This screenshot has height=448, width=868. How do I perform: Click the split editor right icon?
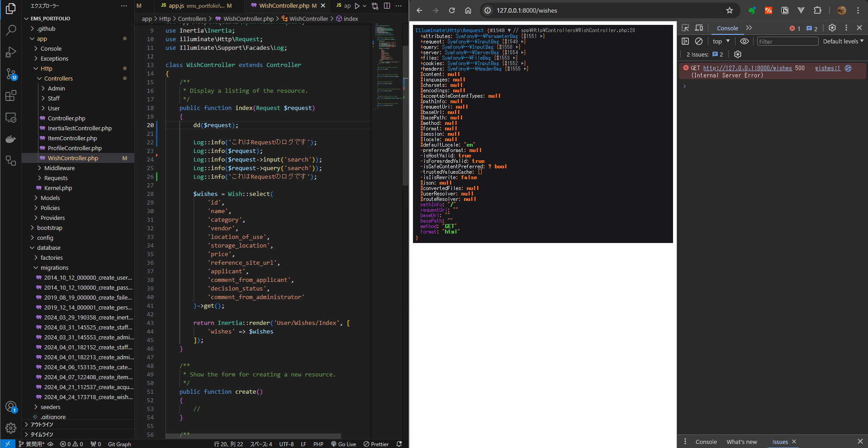pyautogui.click(x=387, y=6)
